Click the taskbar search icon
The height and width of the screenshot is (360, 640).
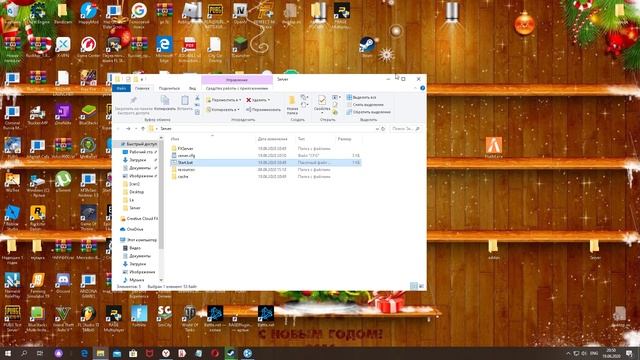point(24,353)
